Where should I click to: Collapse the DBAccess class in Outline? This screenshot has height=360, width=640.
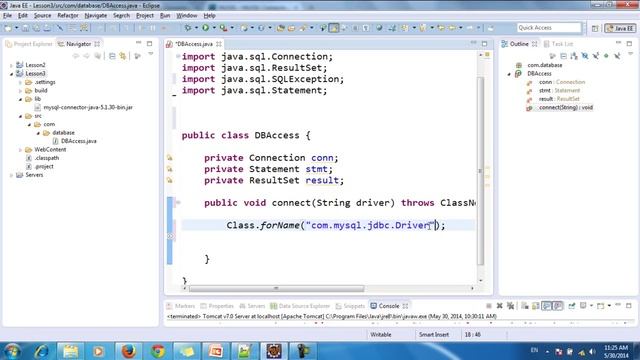pyautogui.click(x=509, y=74)
